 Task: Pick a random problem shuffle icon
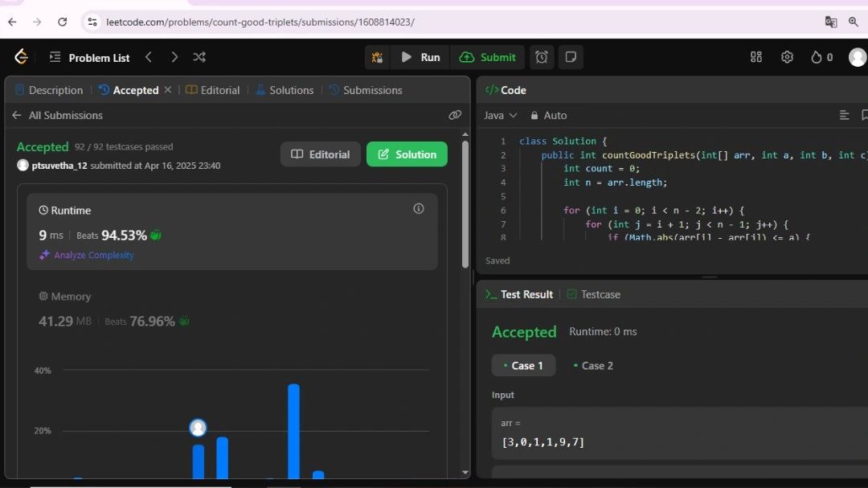pos(199,57)
